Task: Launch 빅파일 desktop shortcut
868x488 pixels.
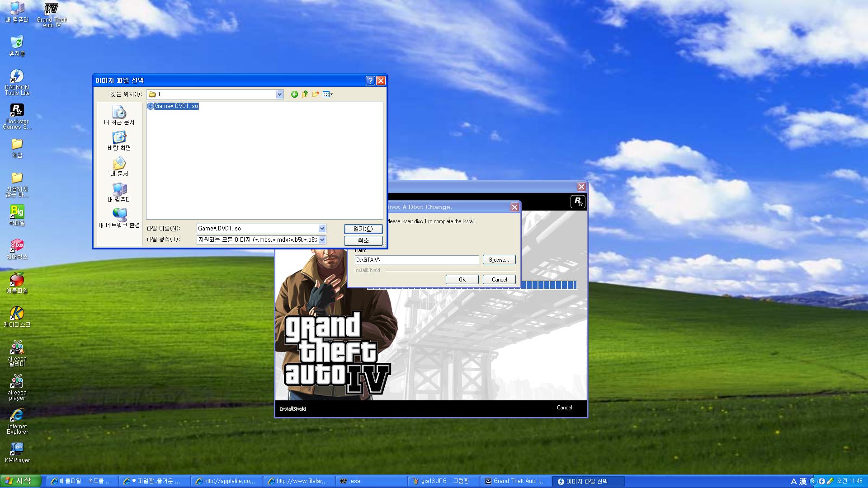Action: [x=17, y=216]
